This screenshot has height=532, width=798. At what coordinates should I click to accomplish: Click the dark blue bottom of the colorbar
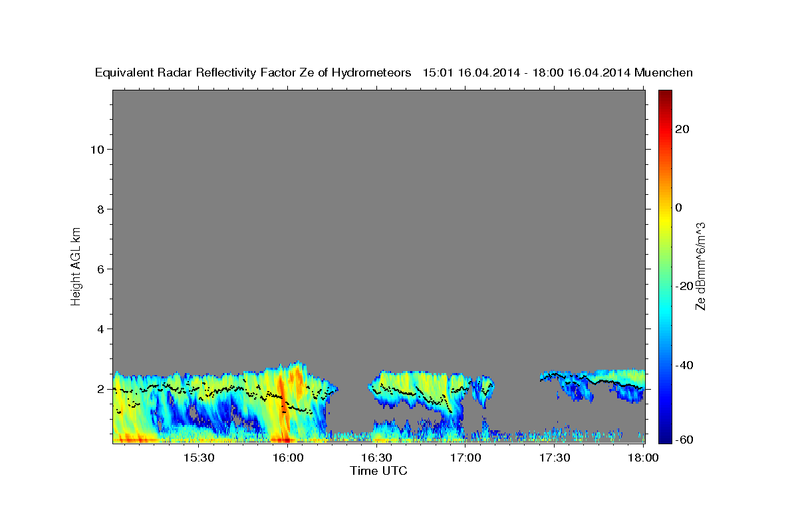click(x=664, y=438)
